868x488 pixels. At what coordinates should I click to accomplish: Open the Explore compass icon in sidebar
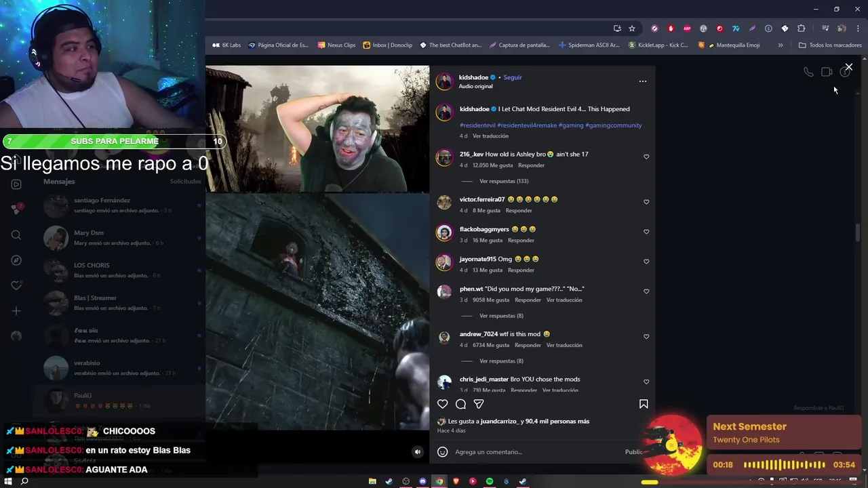pos(16,260)
